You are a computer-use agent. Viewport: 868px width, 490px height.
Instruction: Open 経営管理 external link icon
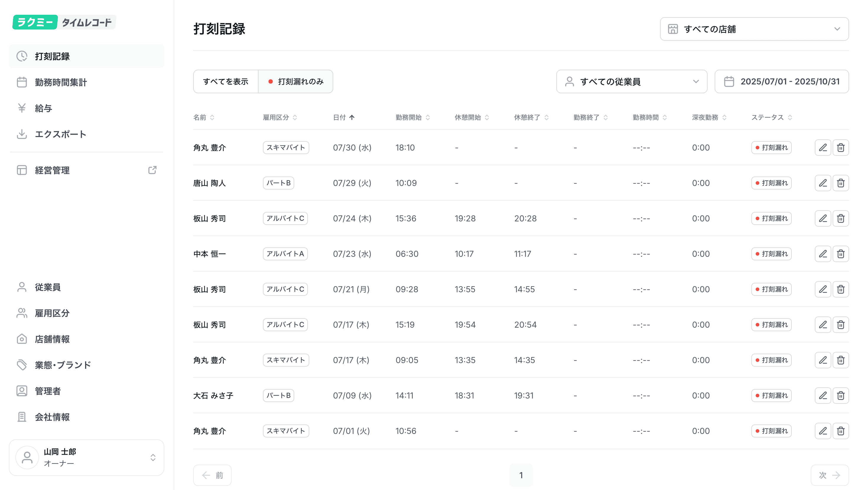[x=152, y=170]
